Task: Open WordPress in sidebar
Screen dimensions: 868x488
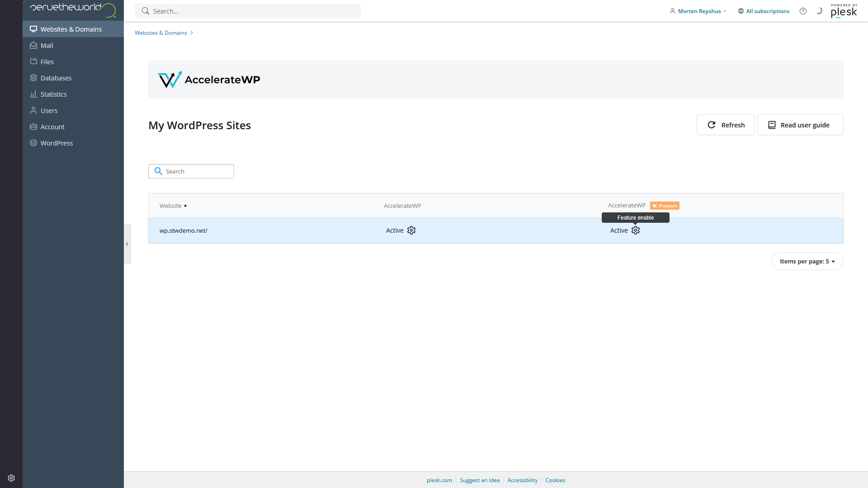Action: (73, 143)
